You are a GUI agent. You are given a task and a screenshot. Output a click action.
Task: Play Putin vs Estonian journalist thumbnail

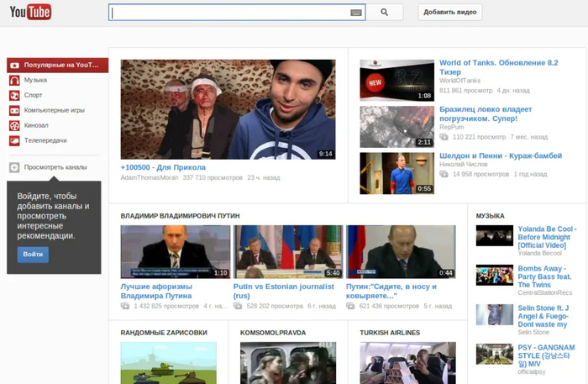point(288,251)
